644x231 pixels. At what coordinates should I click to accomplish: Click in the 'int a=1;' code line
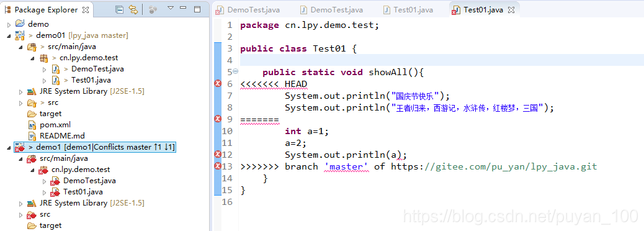[307, 132]
